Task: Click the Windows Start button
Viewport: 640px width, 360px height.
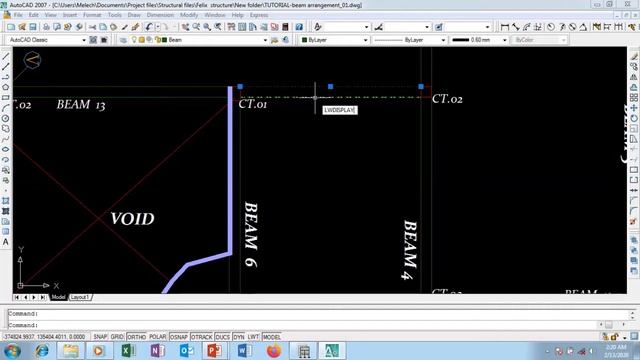Action: click(12, 351)
